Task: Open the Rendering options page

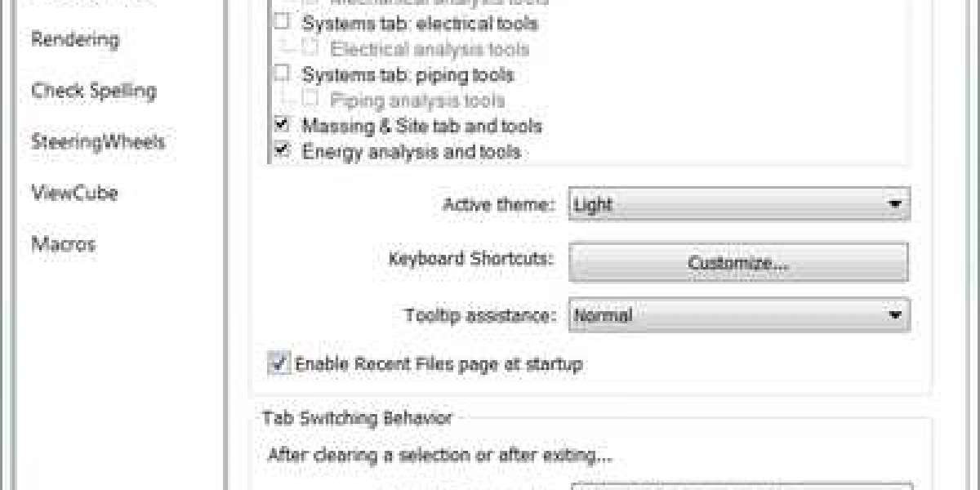Action: coord(74,39)
